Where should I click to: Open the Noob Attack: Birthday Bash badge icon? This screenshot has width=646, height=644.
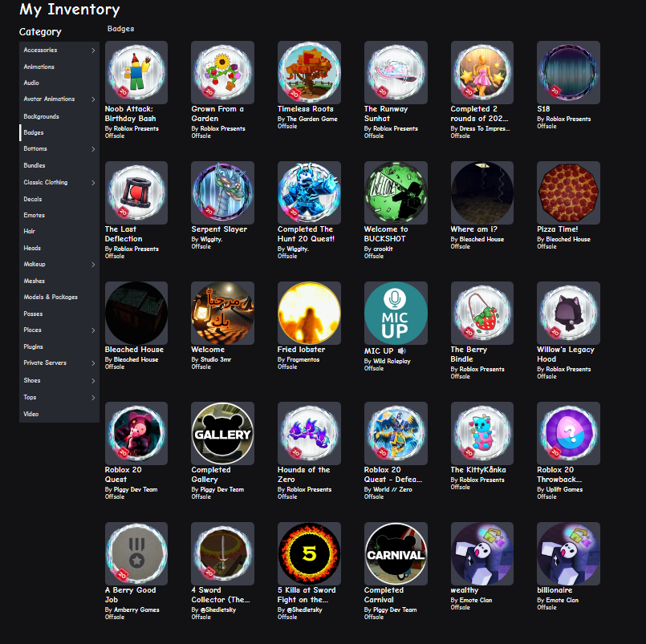click(136, 72)
